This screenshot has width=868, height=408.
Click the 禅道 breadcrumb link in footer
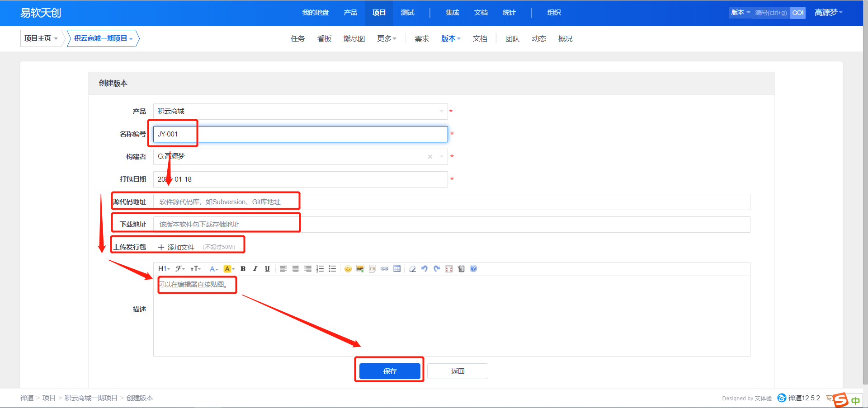coord(27,398)
